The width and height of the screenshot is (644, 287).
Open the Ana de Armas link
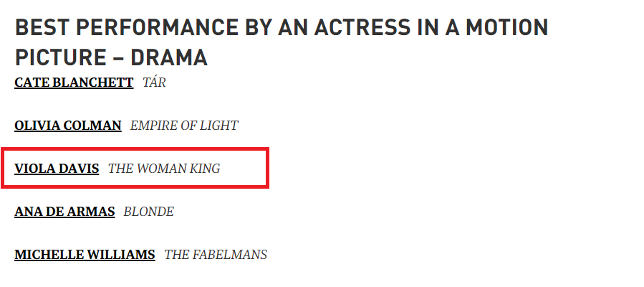click(x=65, y=212)
